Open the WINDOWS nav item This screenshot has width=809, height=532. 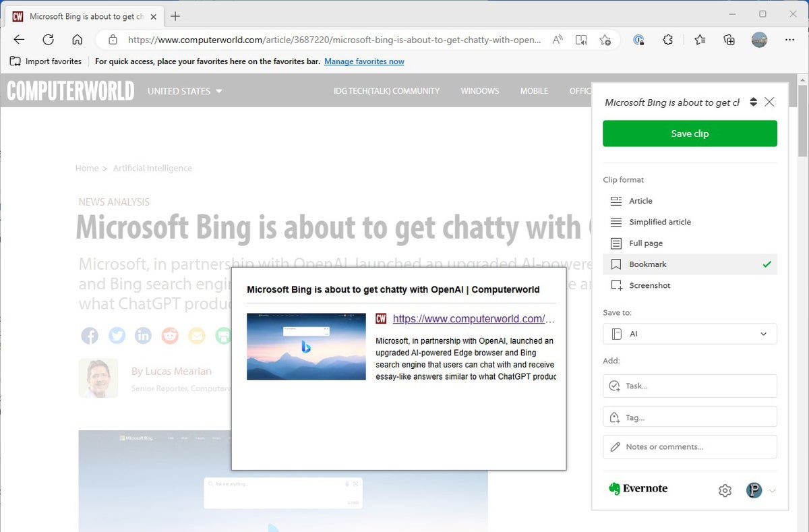pyautogui.click(x=480, y=91)
